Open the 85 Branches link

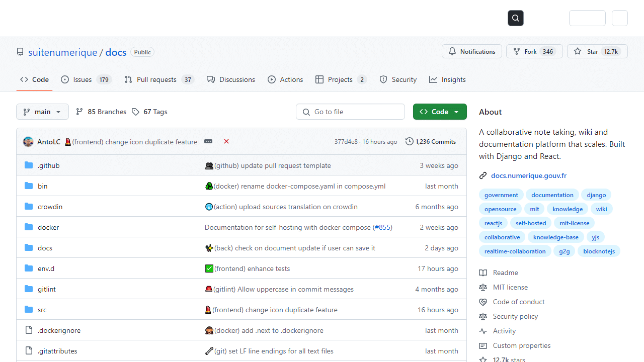pyautogui.click(x=101, y=112)
